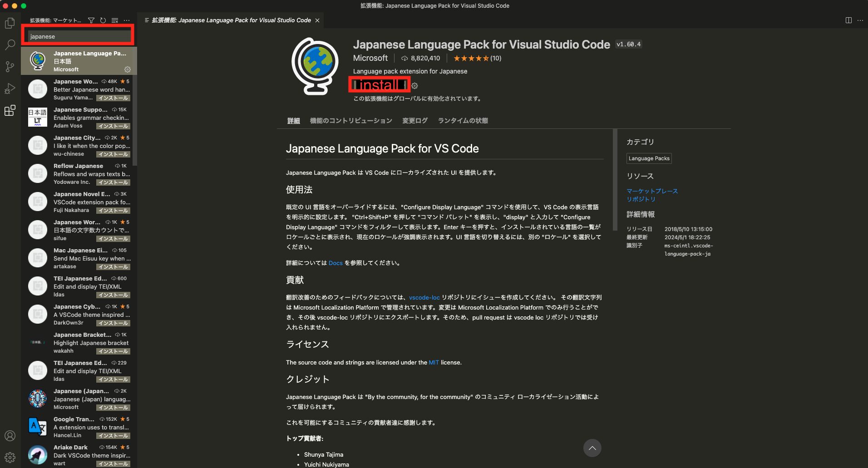Open the Docs link
Screen dimensions: 868x468
pyautogui.click(x=335, y=263)
